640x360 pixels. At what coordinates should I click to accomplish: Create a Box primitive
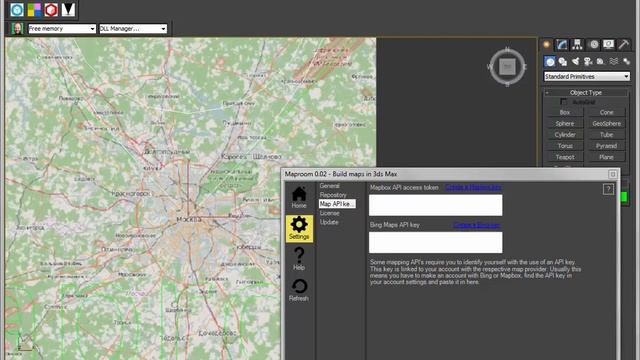coord(565,112)
